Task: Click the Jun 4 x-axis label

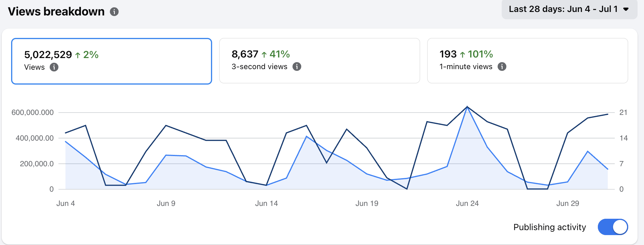Action: 66,203
